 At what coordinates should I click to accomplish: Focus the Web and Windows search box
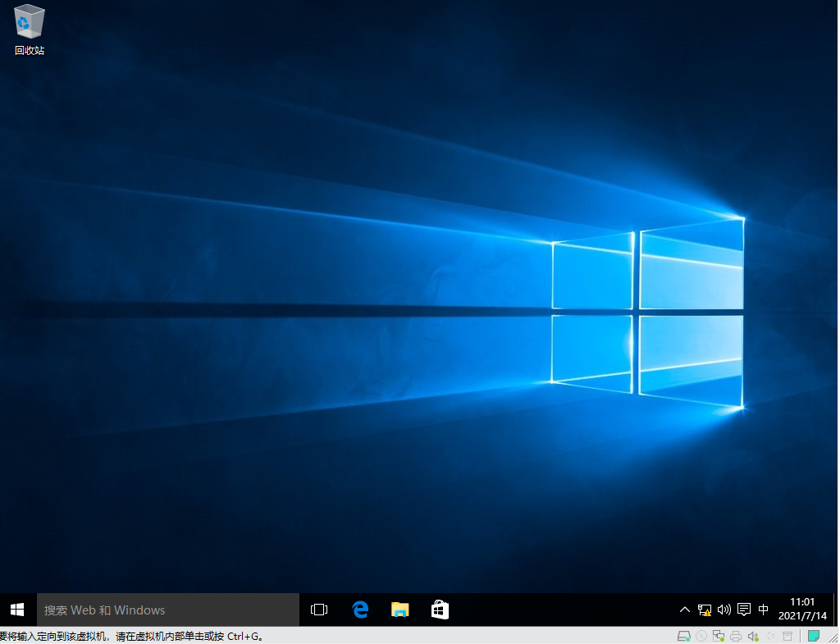point(167,610)
